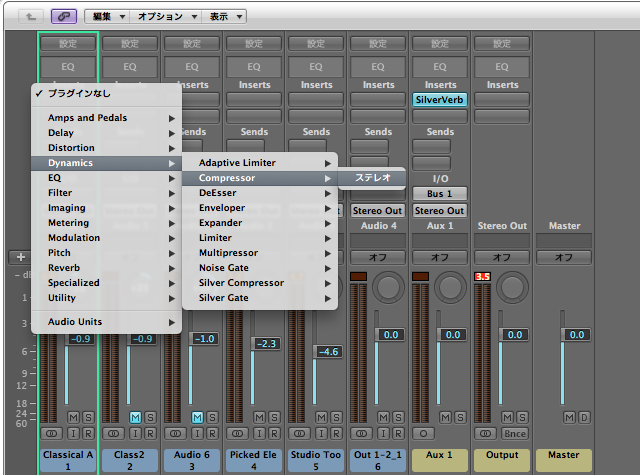
Task: Open the 表示 dropdown menu
Action: click(224, 16)
